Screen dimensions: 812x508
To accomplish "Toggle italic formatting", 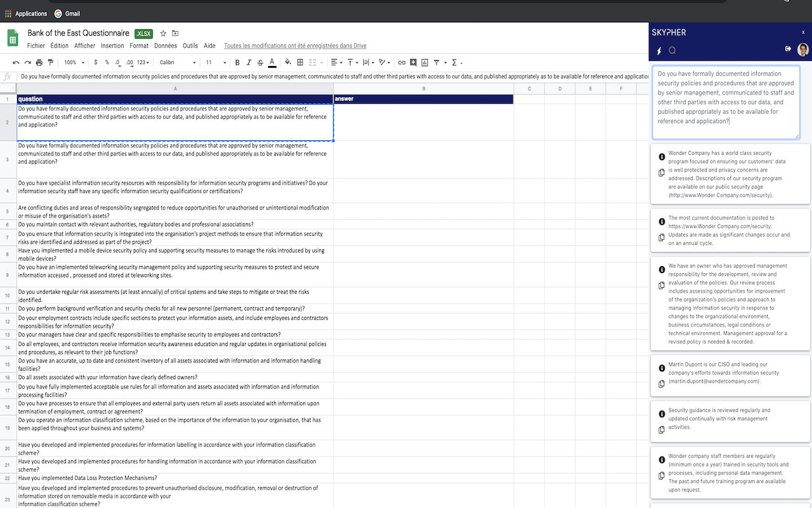I will 249,62.
